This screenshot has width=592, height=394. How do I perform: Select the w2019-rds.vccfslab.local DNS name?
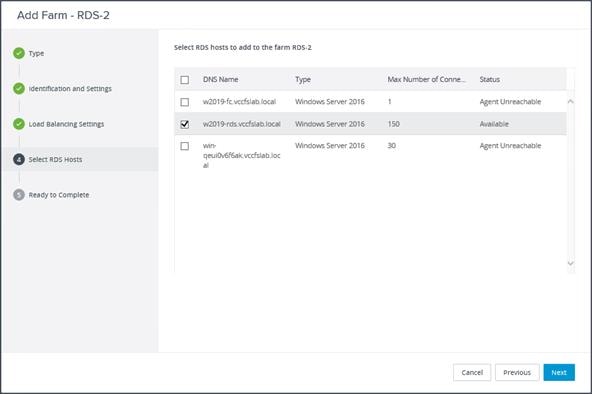point(242,124)
